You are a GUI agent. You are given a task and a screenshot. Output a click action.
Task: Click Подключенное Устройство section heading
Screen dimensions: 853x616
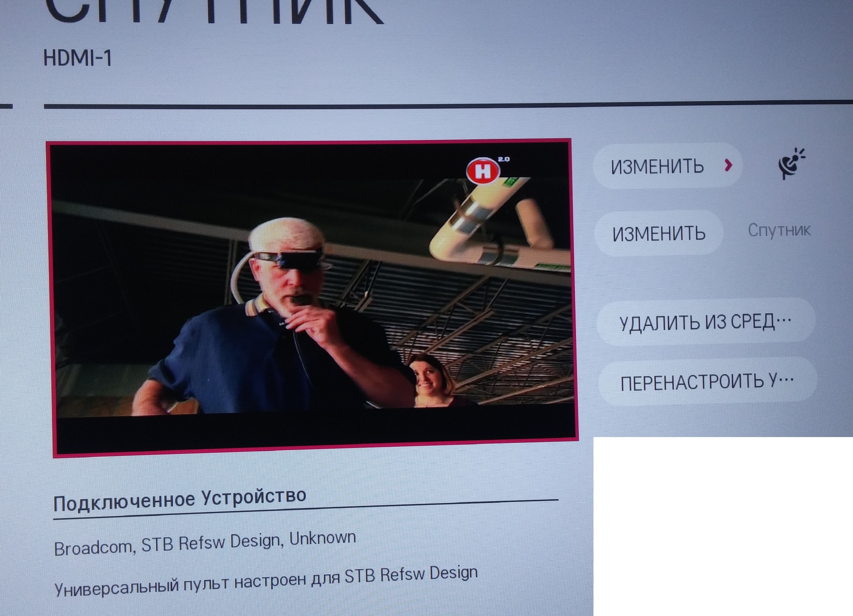pyautogui.click(x=179, y=500)
